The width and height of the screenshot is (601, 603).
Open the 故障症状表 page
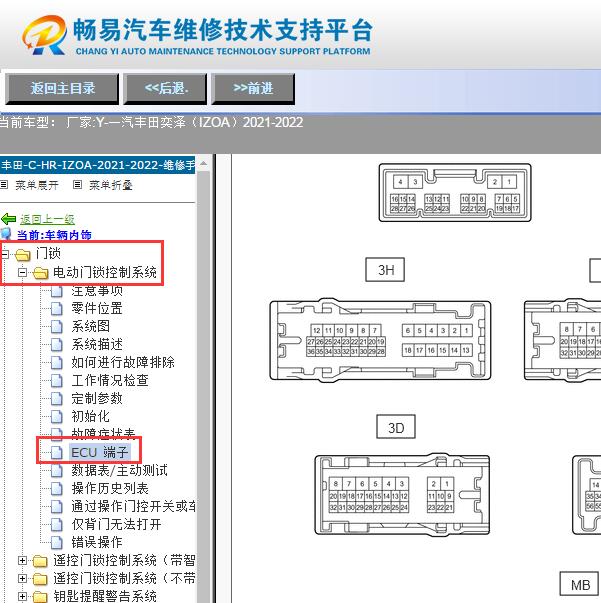point(103,433)
